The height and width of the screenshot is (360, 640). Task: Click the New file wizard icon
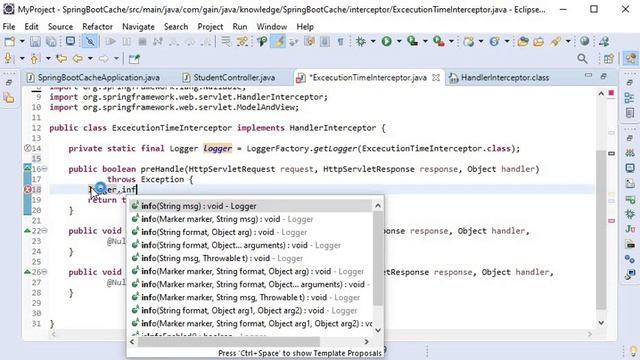tap(9, 41)
